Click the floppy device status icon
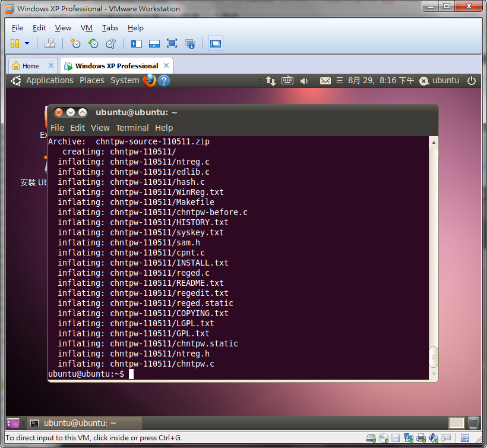This screenshot has height=448, width=487. [x=396, y=438]
